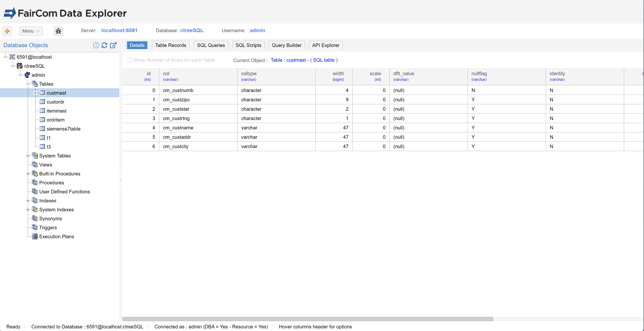The height and width of the screenshot is (331, 644).
Task: Click the FairCom Data Explorer logo
Action: (x=65, y=13)
